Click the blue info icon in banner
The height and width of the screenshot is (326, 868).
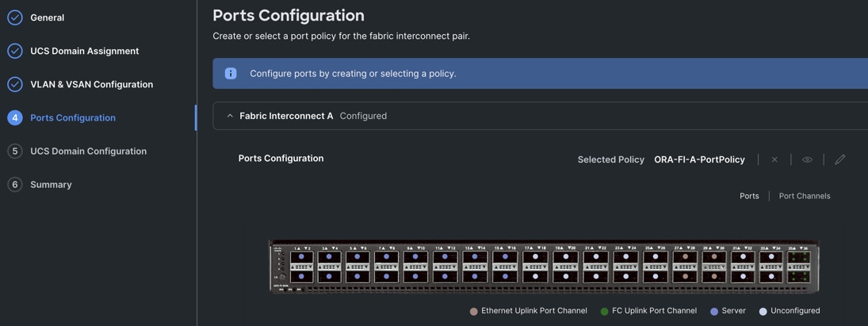coord(231,73)
